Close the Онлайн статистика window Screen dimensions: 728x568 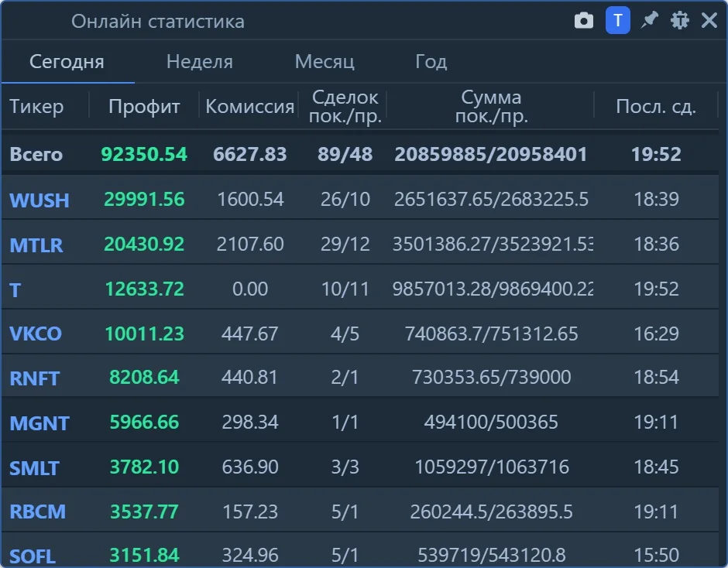(x=709, y=20)
